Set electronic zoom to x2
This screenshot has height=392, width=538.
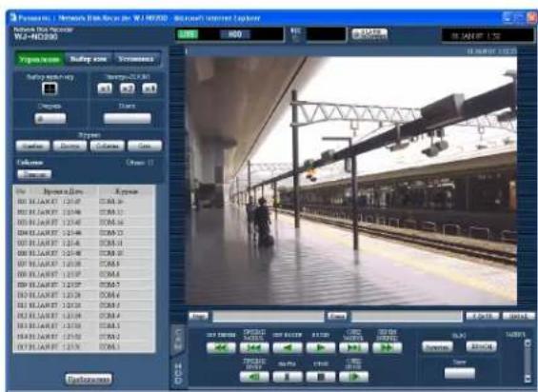[127, 88]
